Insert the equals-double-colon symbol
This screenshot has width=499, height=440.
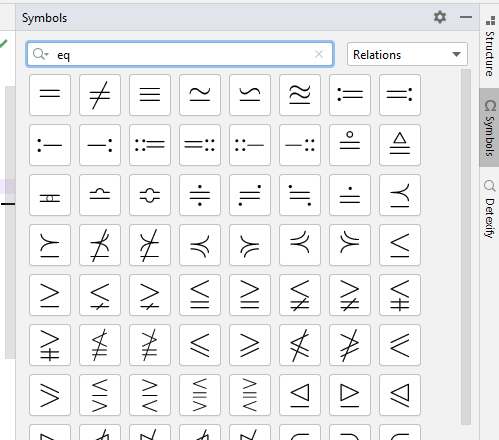click(200, 145)
